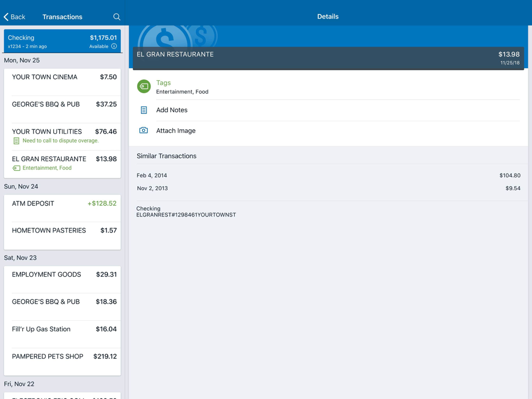Open similar transaction from Nov 2, 2013
This screenshot has height=399, width=532.
point(328,188)
